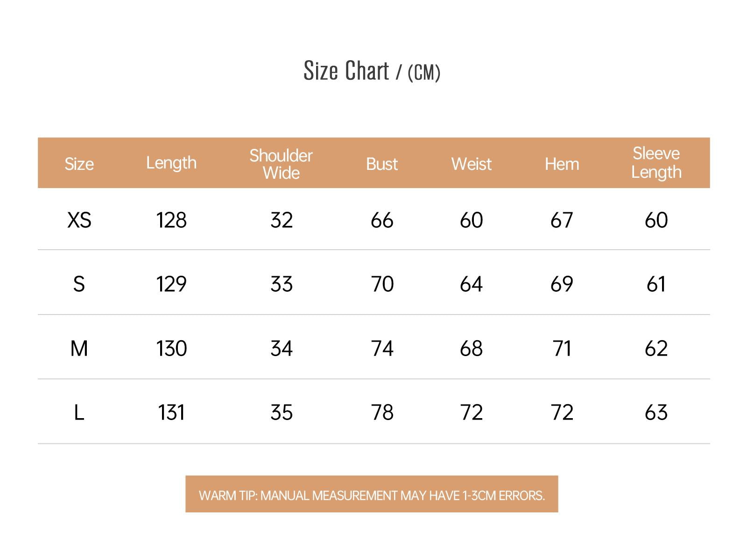Click the hem value 69 for S

pyautogui.click(x=562, y=284)
